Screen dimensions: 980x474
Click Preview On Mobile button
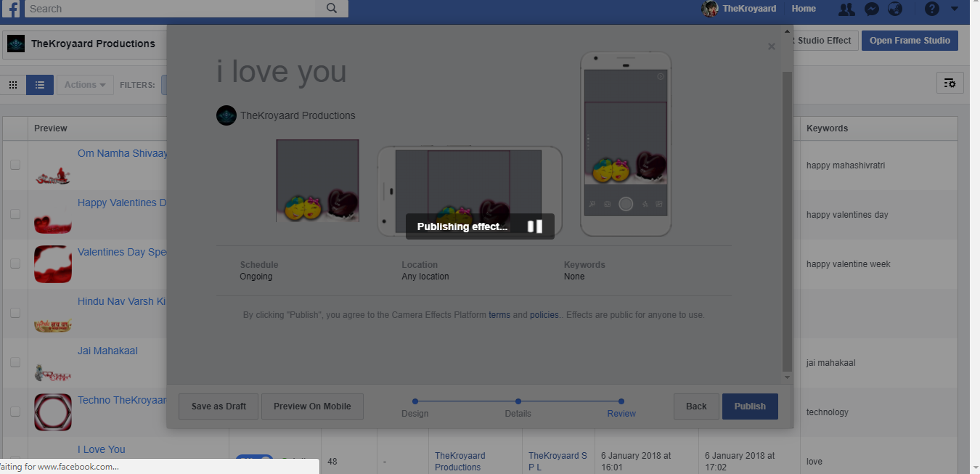(x=312, y=406)
